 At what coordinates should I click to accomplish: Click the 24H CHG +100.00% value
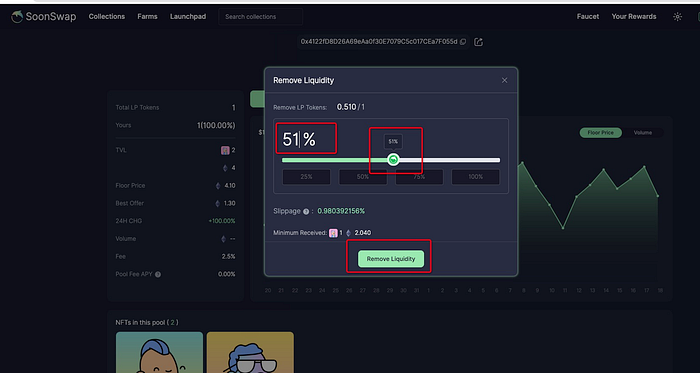pyautogui.click(x=222, y=221)
